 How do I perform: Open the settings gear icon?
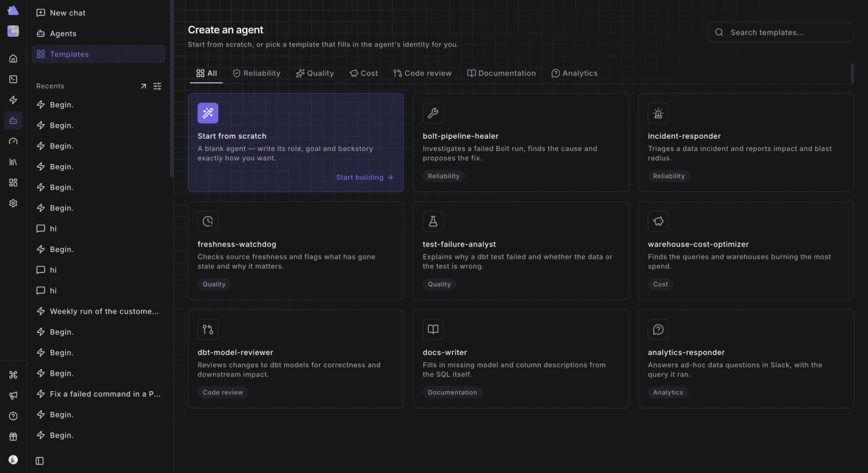coord(13,203)
